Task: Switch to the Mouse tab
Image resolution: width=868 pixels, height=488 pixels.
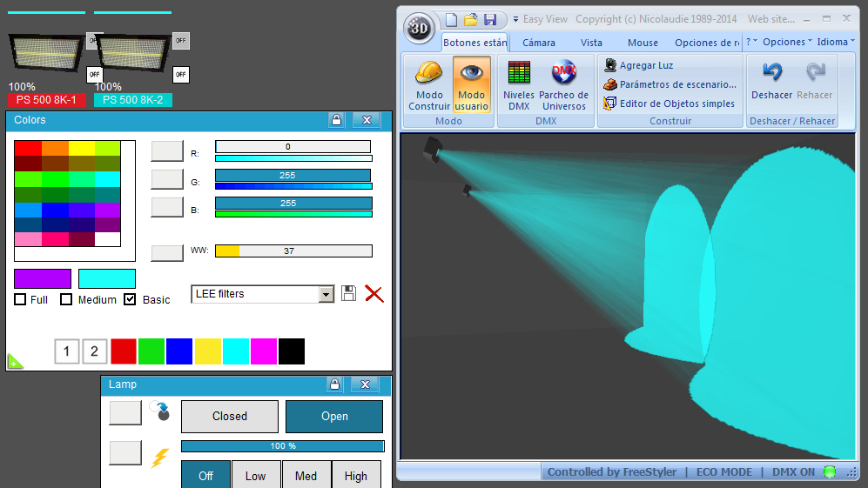Action: pyautogui.click(x=643, y=43)
